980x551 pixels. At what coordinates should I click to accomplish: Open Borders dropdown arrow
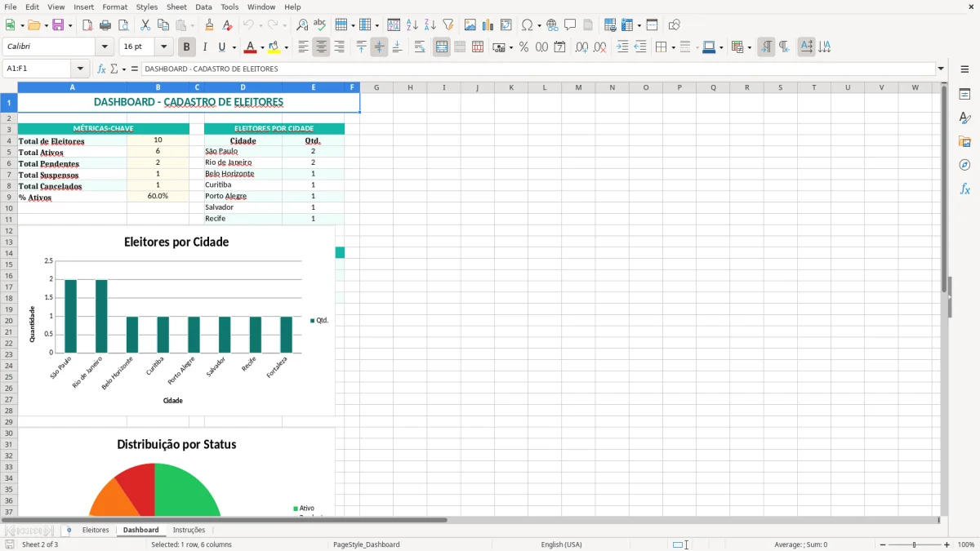(673, 48)
